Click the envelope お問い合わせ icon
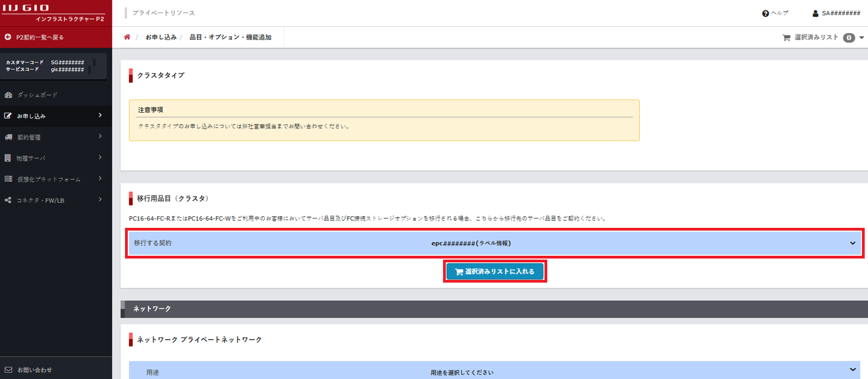Screen dimensions: 868x379 pyautogui.click(x=8, y=370)
